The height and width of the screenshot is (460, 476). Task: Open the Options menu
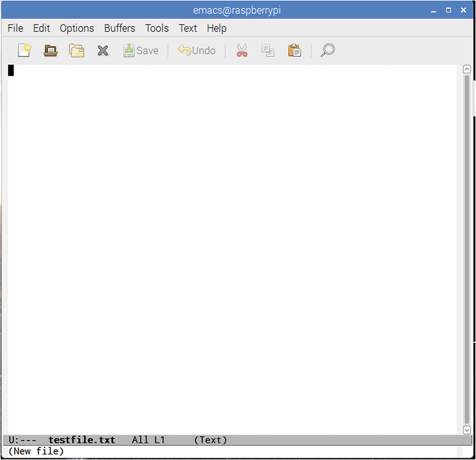point(76,28)
